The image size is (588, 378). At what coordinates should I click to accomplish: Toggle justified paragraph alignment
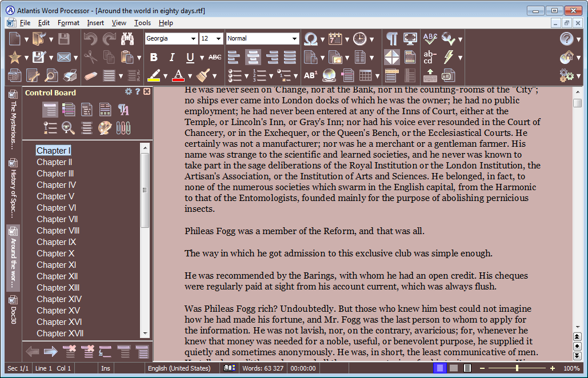tap(290, 57)
